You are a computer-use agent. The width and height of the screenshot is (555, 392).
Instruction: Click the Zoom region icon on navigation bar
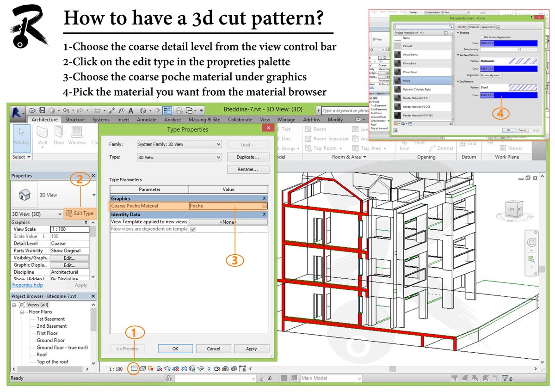[x=532, y=259]
